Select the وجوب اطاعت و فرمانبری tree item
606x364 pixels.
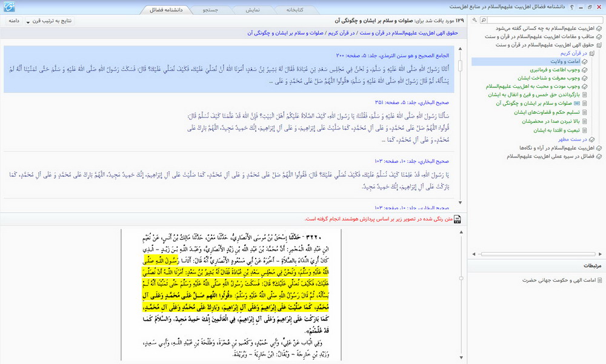[x=555, y=70]
